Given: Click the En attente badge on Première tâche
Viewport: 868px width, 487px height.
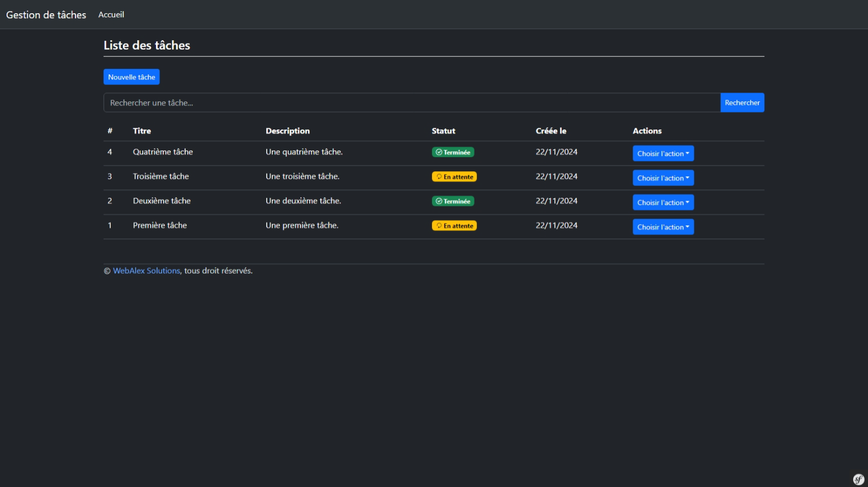Looking at the screenshot, I should coord(454,226).
